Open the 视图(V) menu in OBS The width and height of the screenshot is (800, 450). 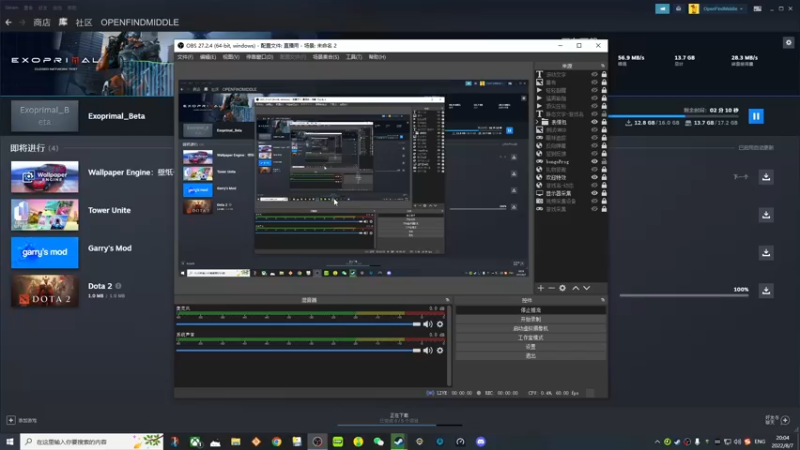231,57
